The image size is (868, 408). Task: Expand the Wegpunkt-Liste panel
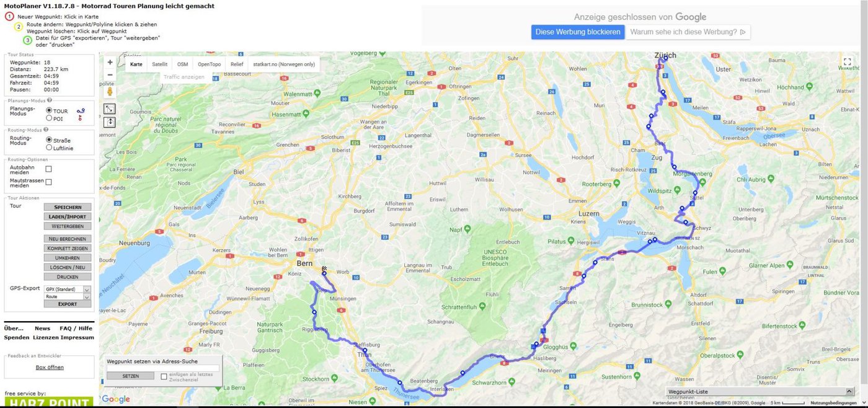pyautogui.click(x=849, y=392)
